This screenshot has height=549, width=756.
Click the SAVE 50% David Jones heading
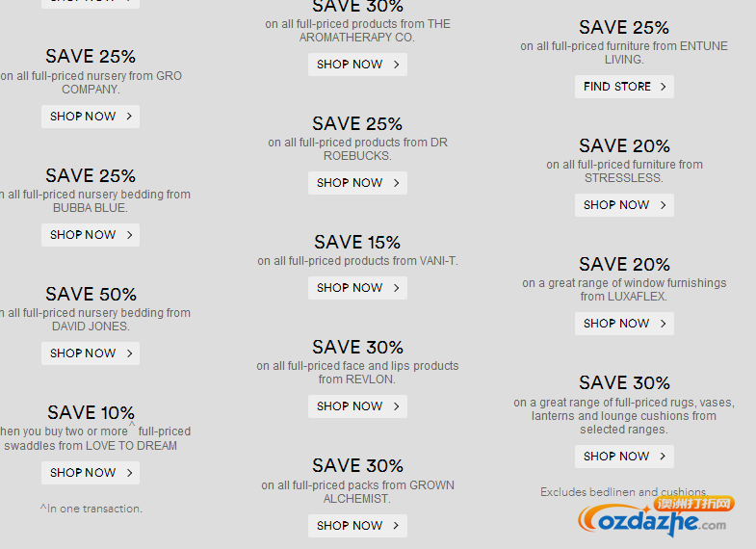click(x=91, y=294)
